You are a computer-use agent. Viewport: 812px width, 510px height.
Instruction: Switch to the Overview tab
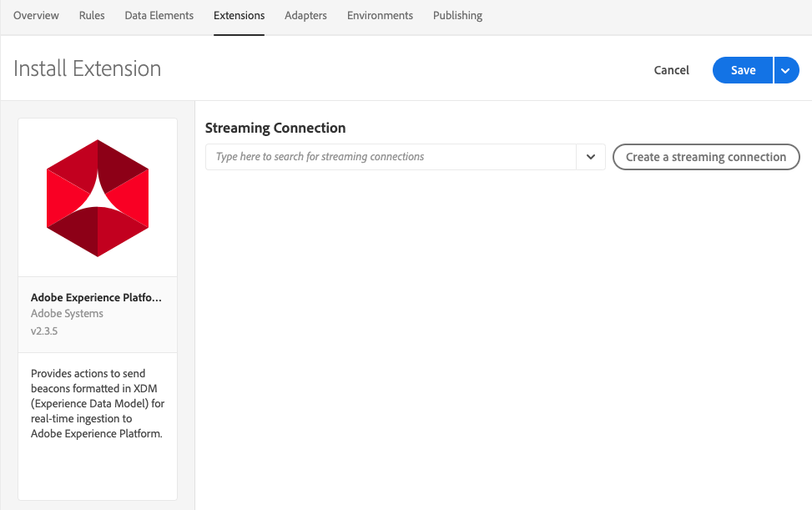pos(36,16)
